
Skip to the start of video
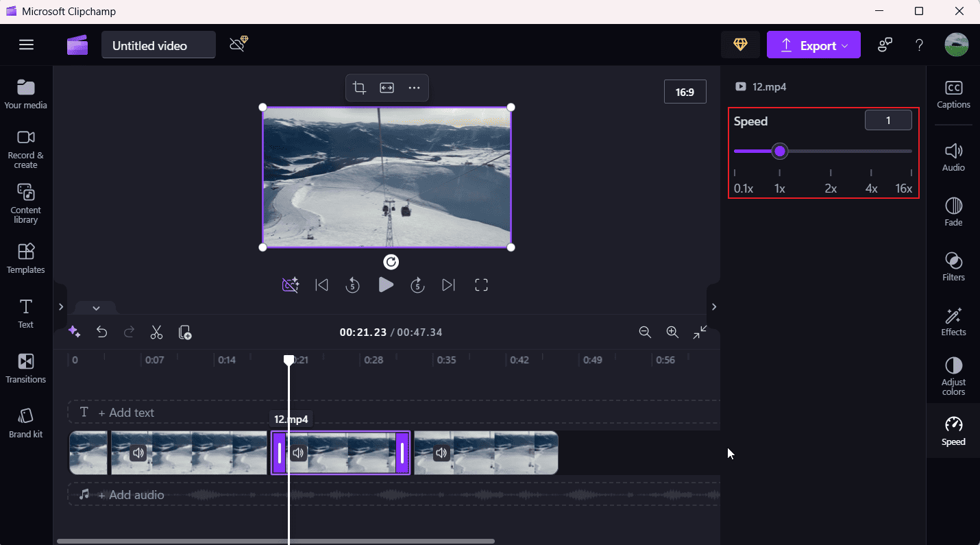click(321, 284)
